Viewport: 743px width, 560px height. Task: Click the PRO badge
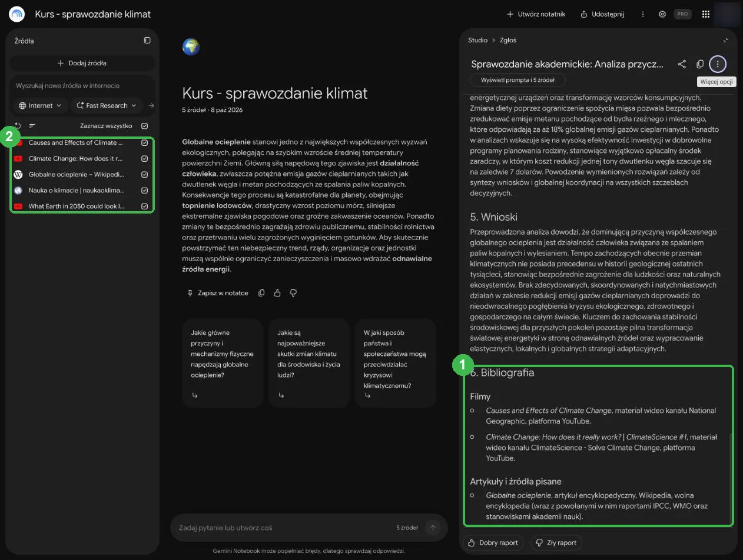(682, 14)
